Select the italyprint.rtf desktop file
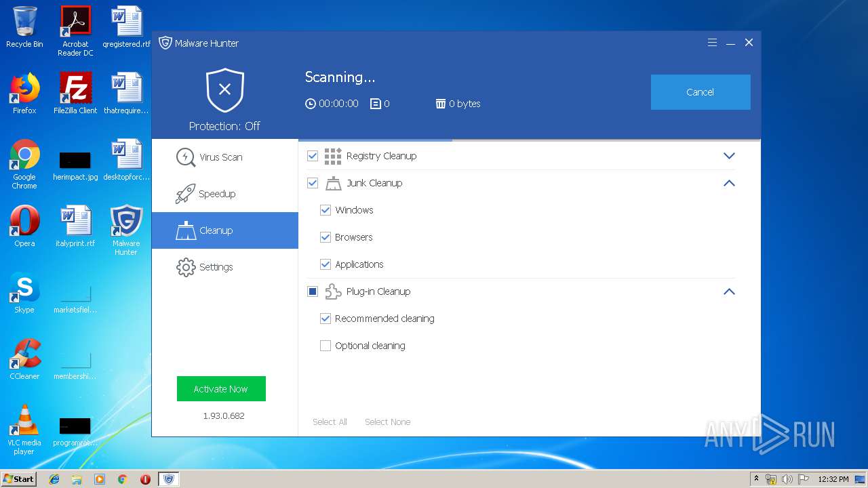The image size is (868, 488). [75, 226]
